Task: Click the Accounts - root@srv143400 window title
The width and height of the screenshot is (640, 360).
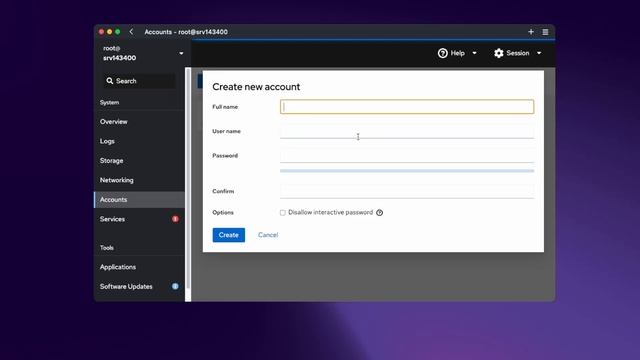Action: [186, 32]
